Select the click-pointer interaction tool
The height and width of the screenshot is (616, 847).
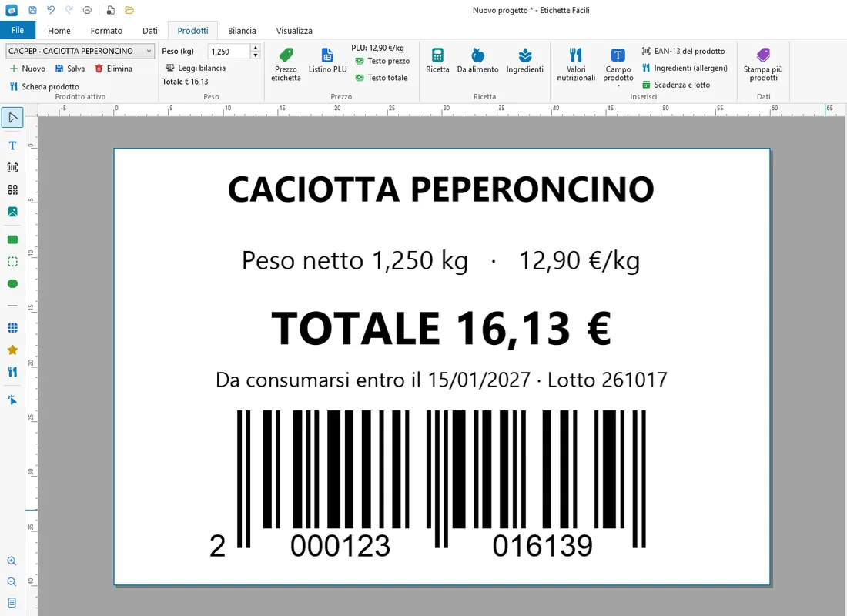[12, 400]
